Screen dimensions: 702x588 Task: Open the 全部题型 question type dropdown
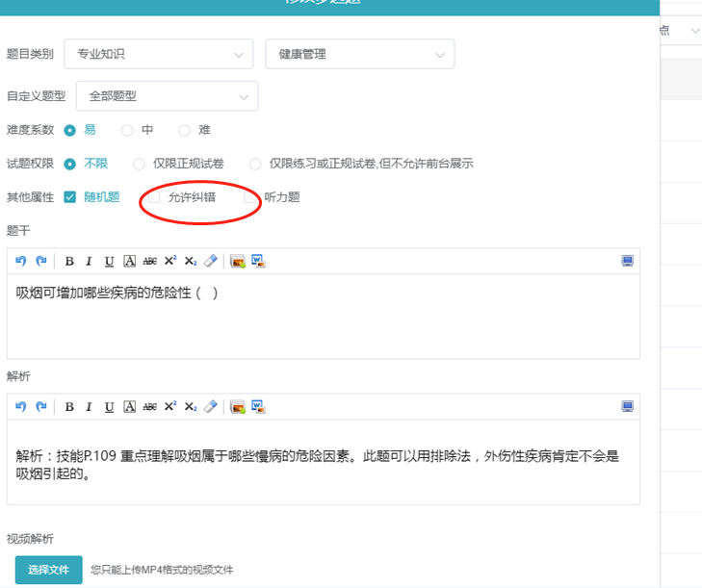(x=166, y=96)
